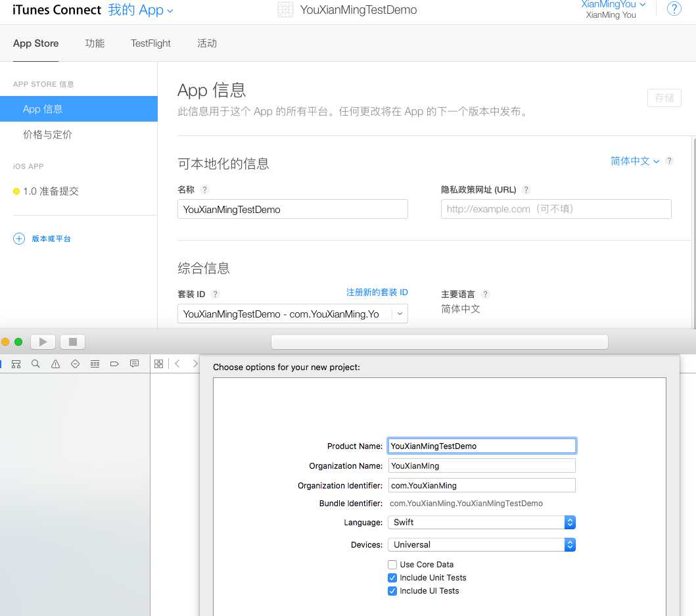
Task: Open the Xcode test navigator diamond icon
Action: point(75,364)
